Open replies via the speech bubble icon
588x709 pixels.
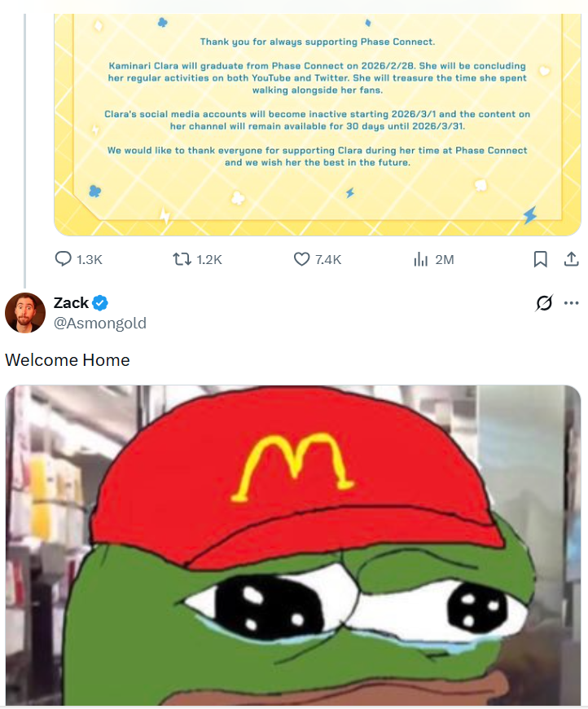click(x=63, y=259)
